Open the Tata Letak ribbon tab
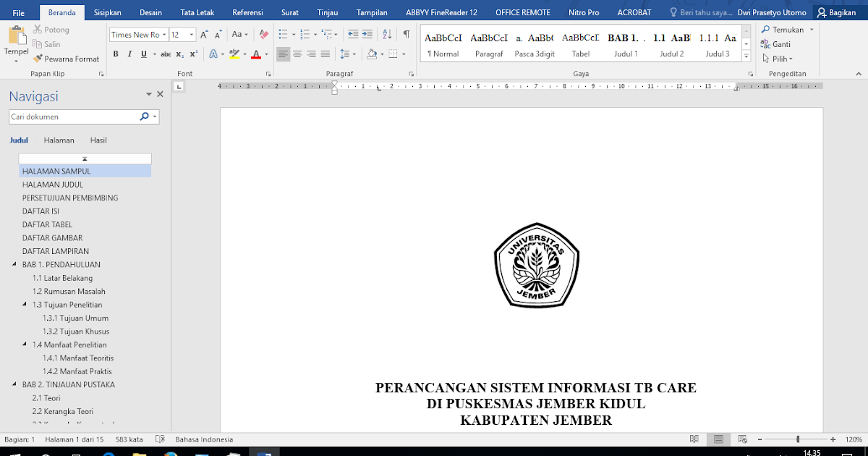 coord(197,12)
